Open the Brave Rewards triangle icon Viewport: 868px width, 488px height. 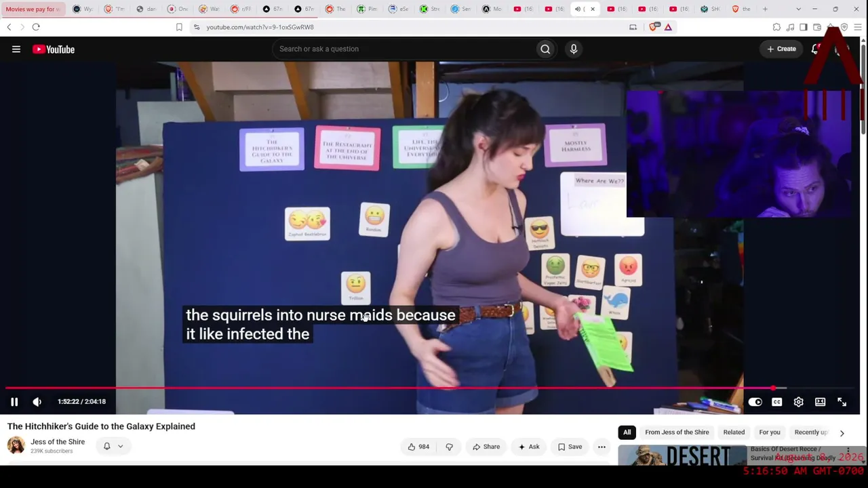coord(668,27)
